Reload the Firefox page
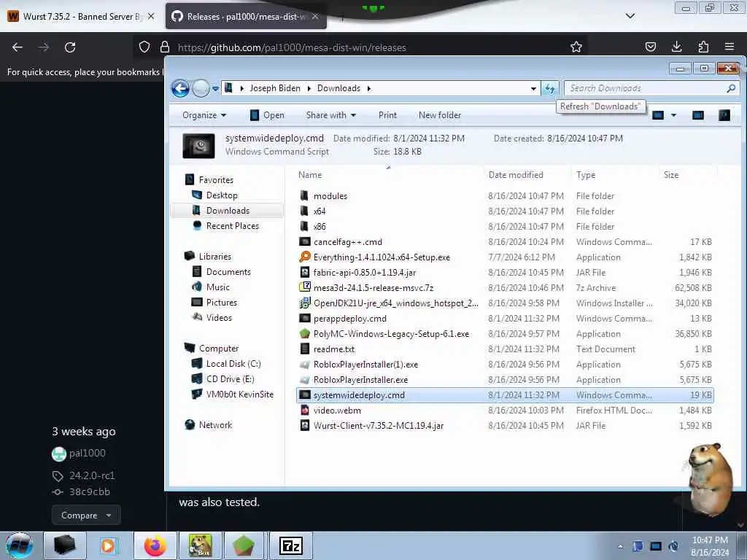This screenshot has width=747, height=560. click(x=70, y=47)
